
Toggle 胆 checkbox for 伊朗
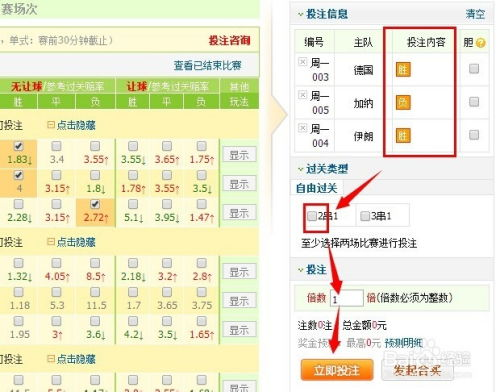click(474, 135)
